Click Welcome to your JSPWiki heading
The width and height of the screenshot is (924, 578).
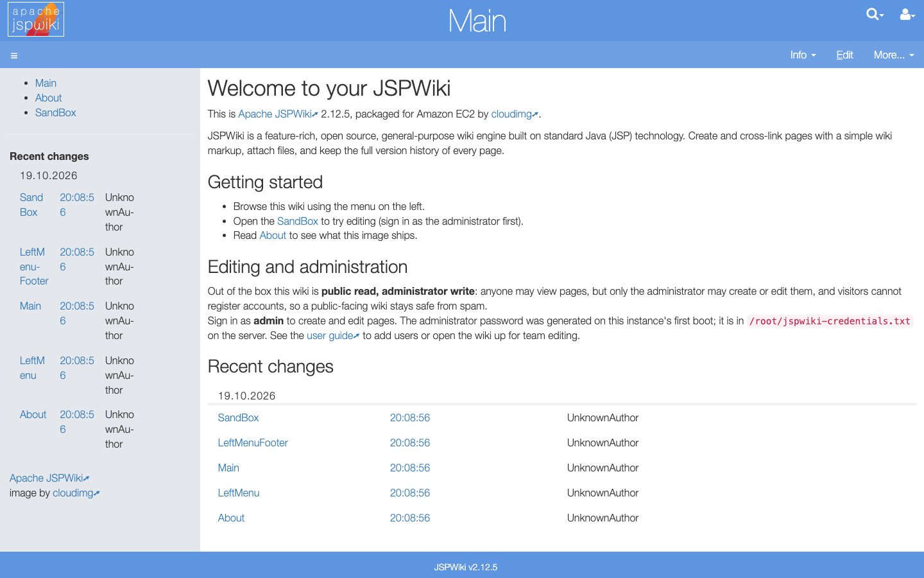click(x=329, y=88)
